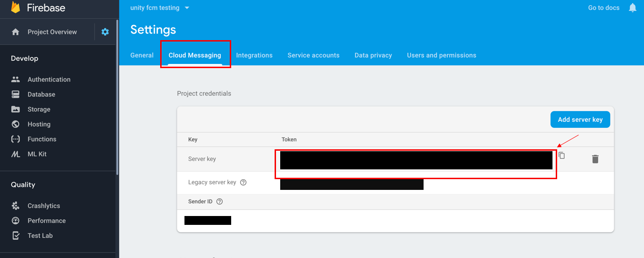This screenshot has height=258, width=644.
Task: Click the settings gear icon beside Project Overview
Action: (105, 32)
